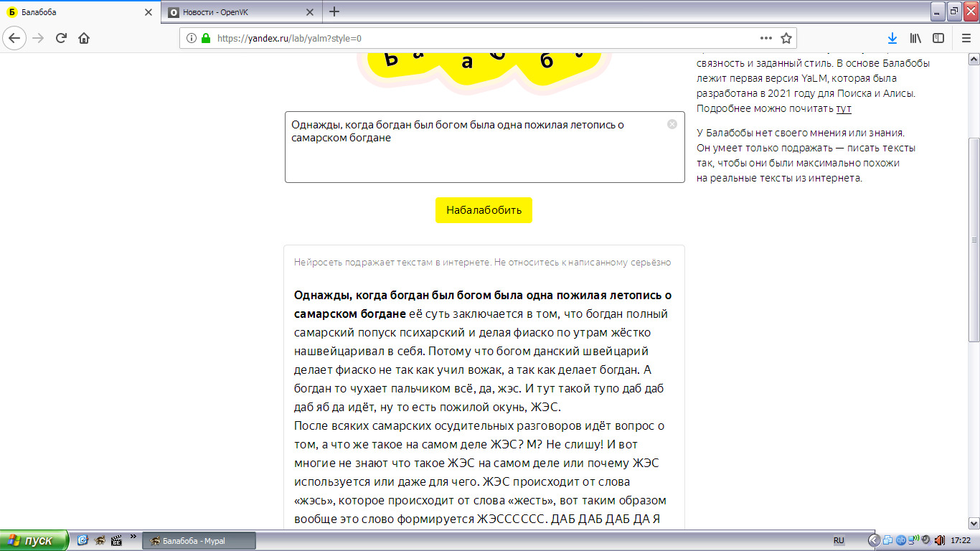
Task: Expand hidden system tray icons
Action: tap(874, 540)
